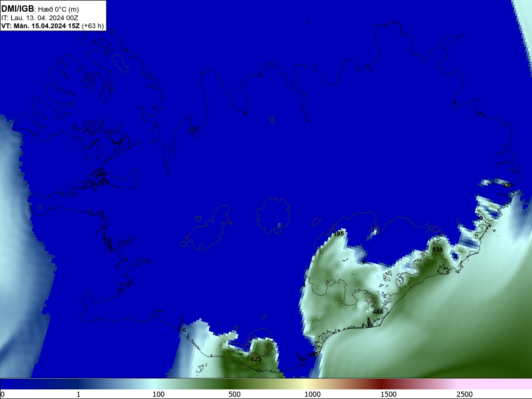Click the colorbar tick label '1500'
Viewport: 532px width, 399px height.
pyautogui.click(x=388, y=394)
